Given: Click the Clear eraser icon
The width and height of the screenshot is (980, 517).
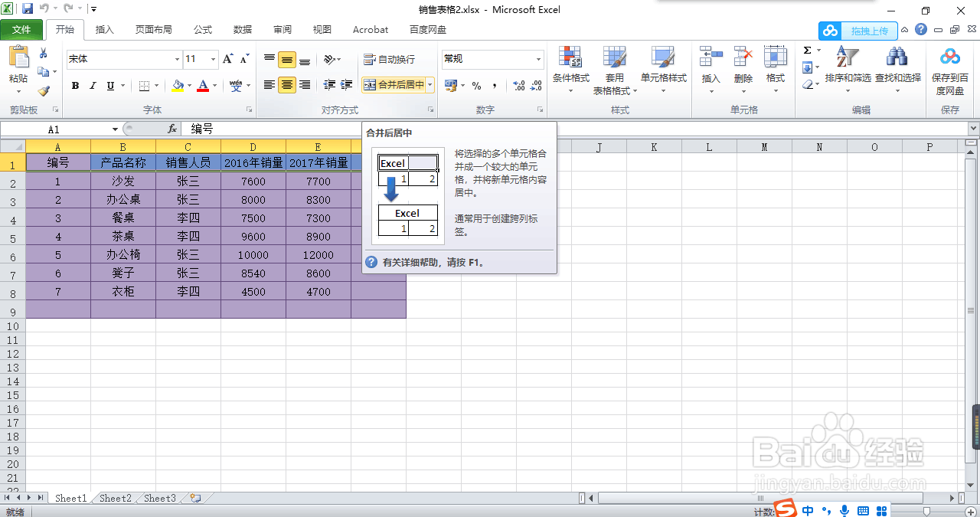Looking at the screenshot, I should coord(807,85).
